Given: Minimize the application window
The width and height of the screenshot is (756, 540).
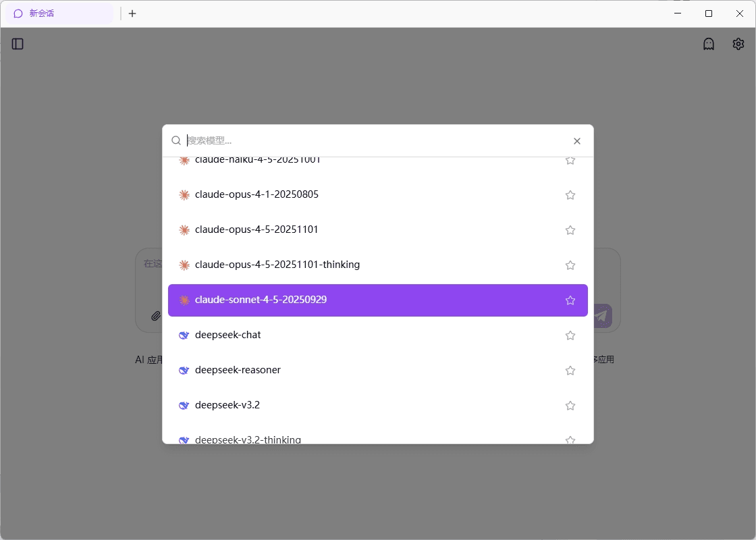Looking at the screenshot, I should [678, 13].
